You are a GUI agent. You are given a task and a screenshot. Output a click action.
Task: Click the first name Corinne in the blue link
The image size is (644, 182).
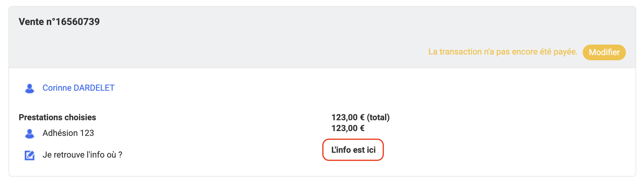pyautogui.click(x=57, y=88)
